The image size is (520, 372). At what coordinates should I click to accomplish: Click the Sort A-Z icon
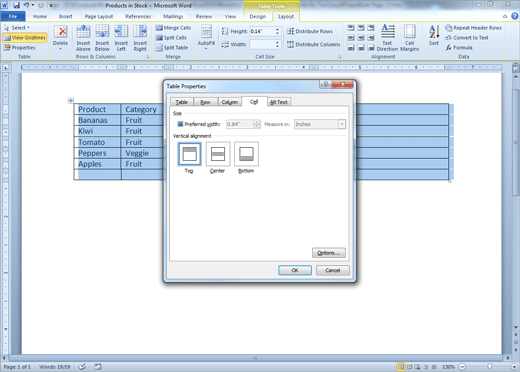[434, 32]
